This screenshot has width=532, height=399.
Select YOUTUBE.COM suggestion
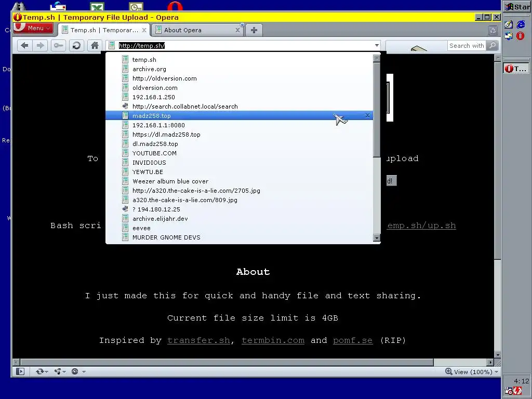pyautogui.click(x=239, y=153)
